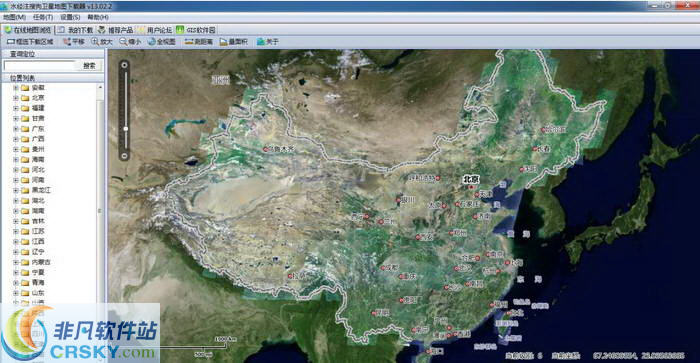Screen dimensions: 700x363
Task: Open the 设置(S) menu
Action: (70, 17)
